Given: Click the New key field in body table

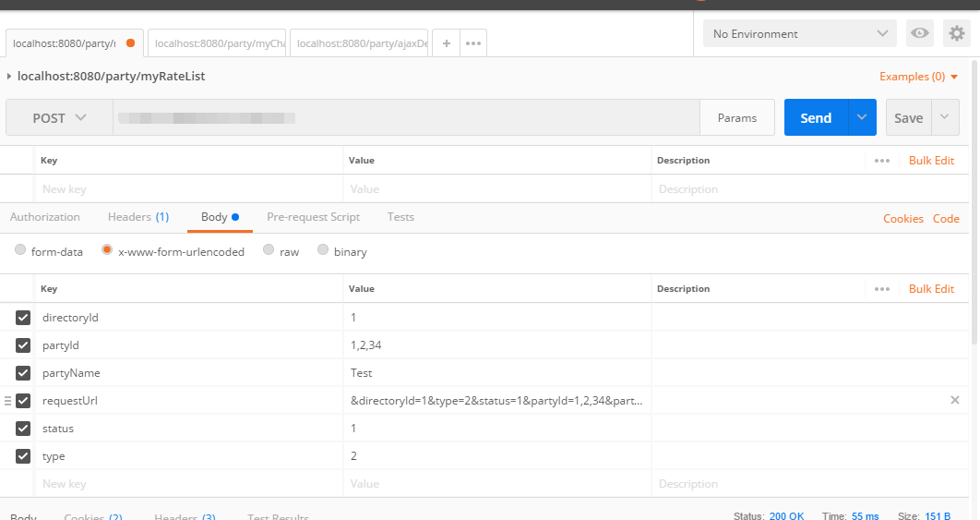Looking at the screenshot, I should (x=188, y=484).
